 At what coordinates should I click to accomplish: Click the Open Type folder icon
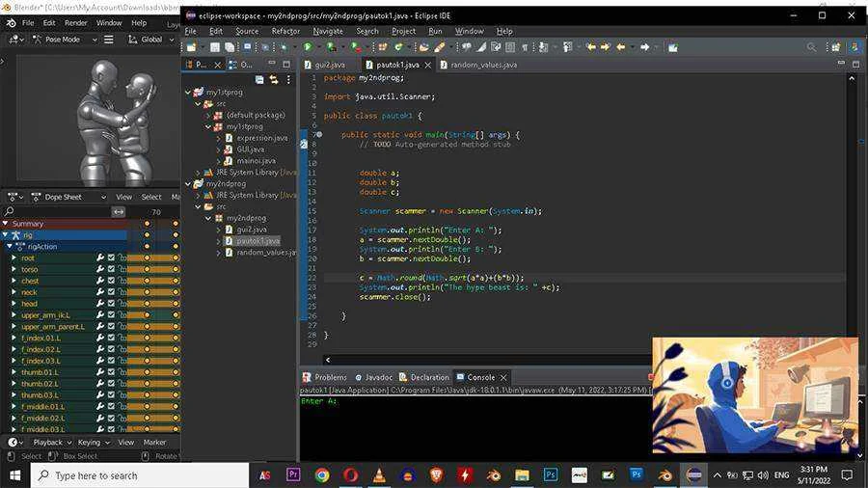pos(424,47)
